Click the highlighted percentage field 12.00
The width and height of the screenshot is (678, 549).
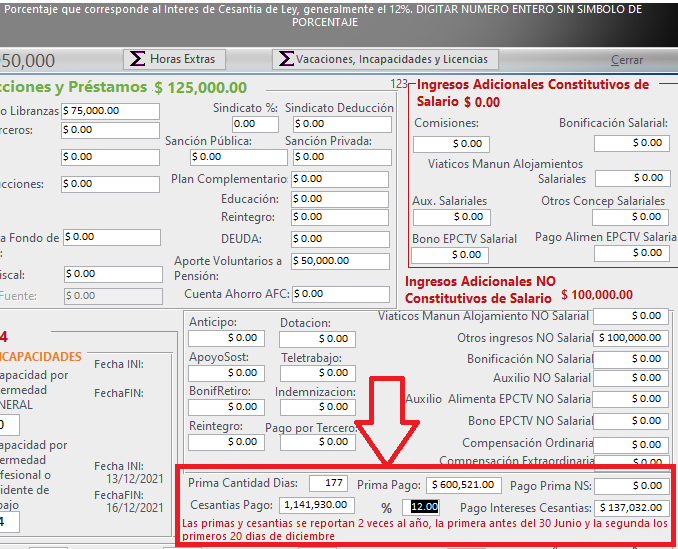pyautogui.click(x=424, y=506)
